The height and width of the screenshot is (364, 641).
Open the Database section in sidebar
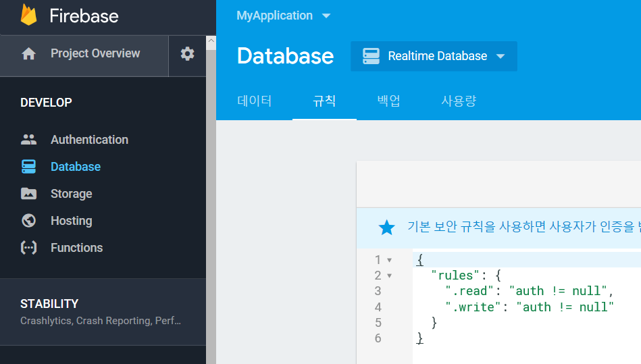(76, 167)
